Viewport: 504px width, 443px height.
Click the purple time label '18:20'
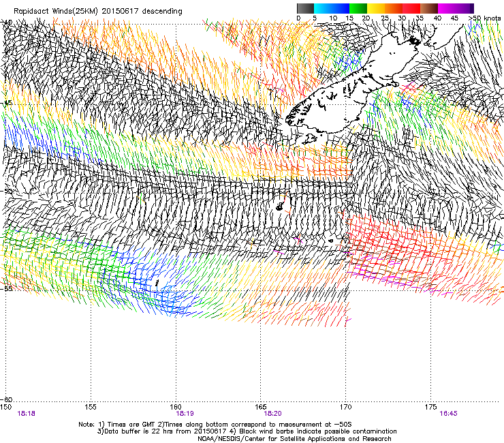coord(272,414)
